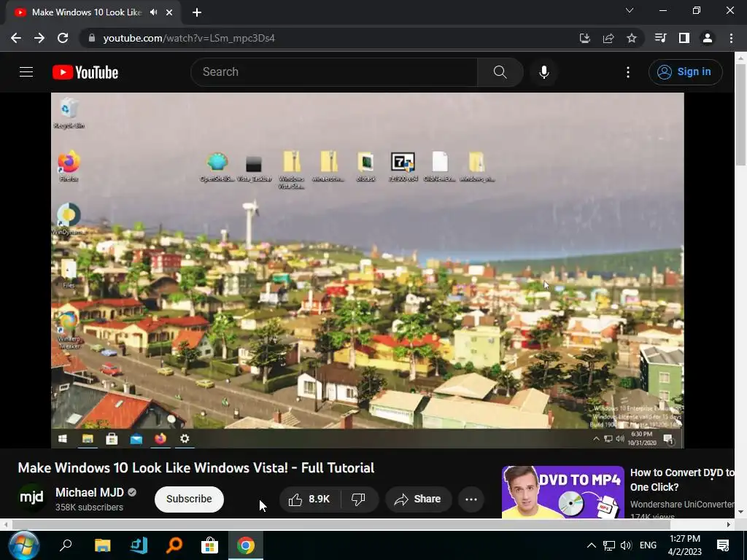This screenshot has width=747, height=560.
Task: Sign in to YouTube
Action: point(685,72)
